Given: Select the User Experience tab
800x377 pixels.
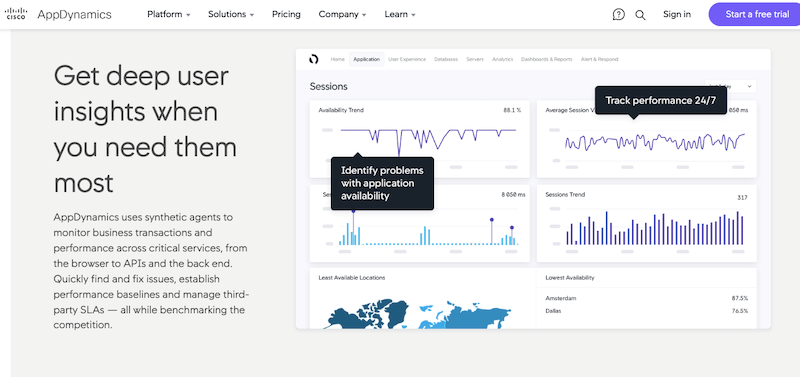Looking at the screenshot, I should pos(407,59).
